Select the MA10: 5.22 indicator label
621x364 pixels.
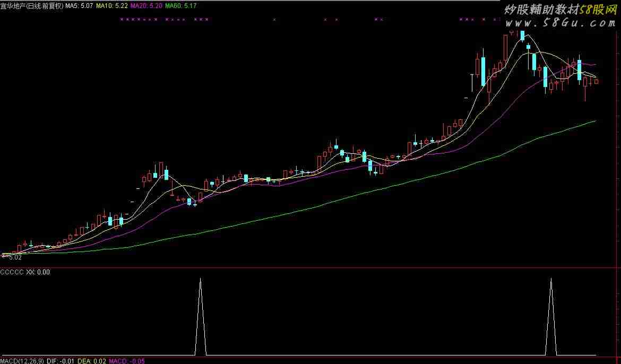(112, 6)
